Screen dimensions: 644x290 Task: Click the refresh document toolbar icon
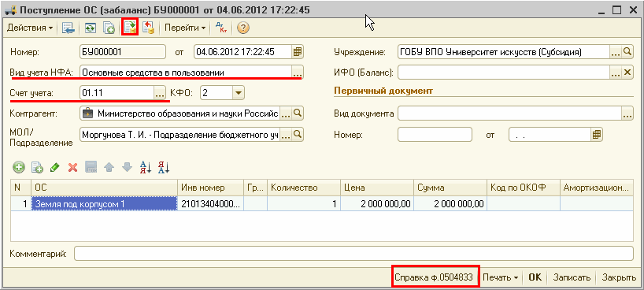pyautogui.click(x=91, y=28)
